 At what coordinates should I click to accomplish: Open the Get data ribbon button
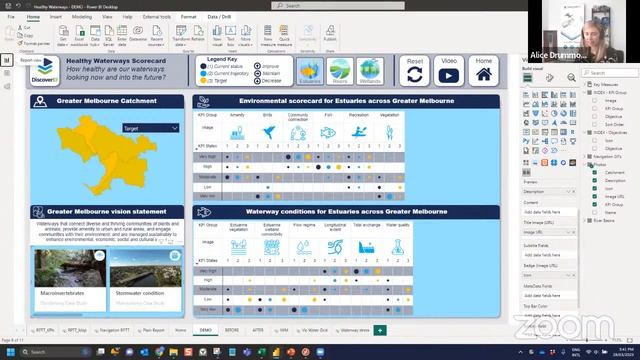click(63, 36)
